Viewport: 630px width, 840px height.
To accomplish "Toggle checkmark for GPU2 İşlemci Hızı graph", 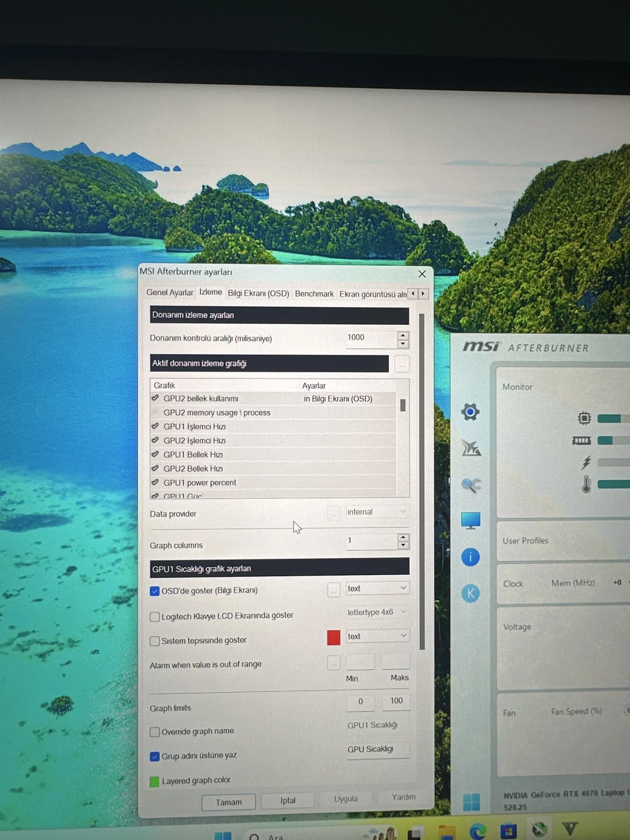I will [155, 440].
